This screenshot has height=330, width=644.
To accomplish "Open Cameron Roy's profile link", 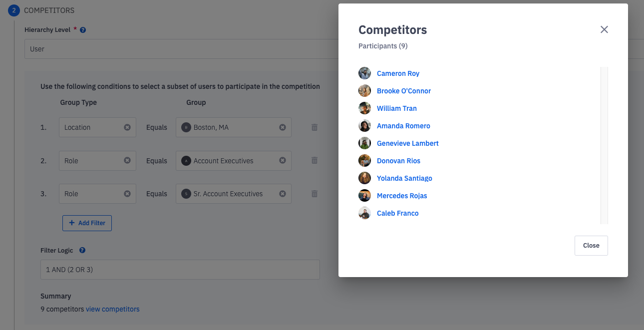I will [398, 73].
